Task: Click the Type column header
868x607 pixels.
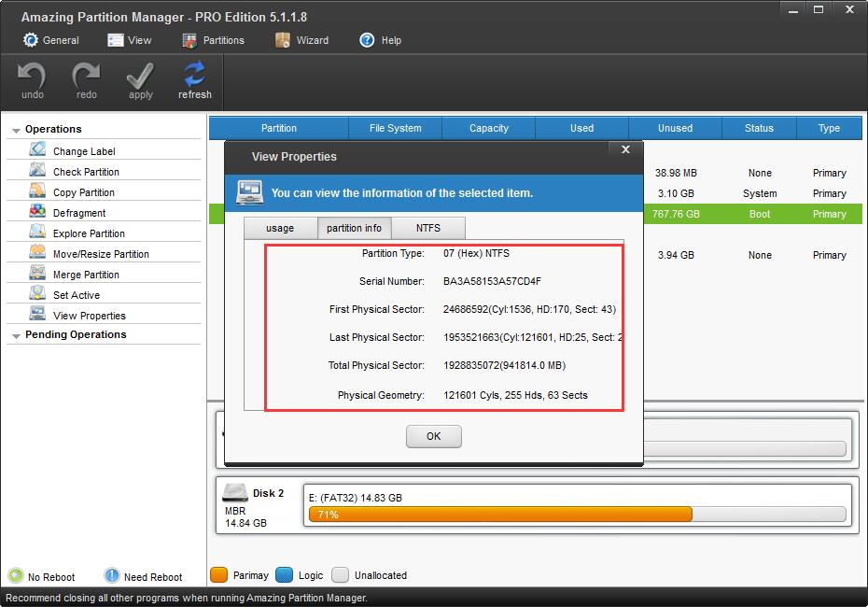Action: point(829,128)
